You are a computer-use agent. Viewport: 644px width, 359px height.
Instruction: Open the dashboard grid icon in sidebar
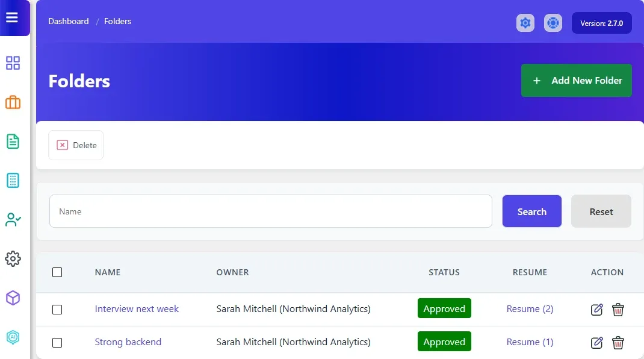pos(13,63)
